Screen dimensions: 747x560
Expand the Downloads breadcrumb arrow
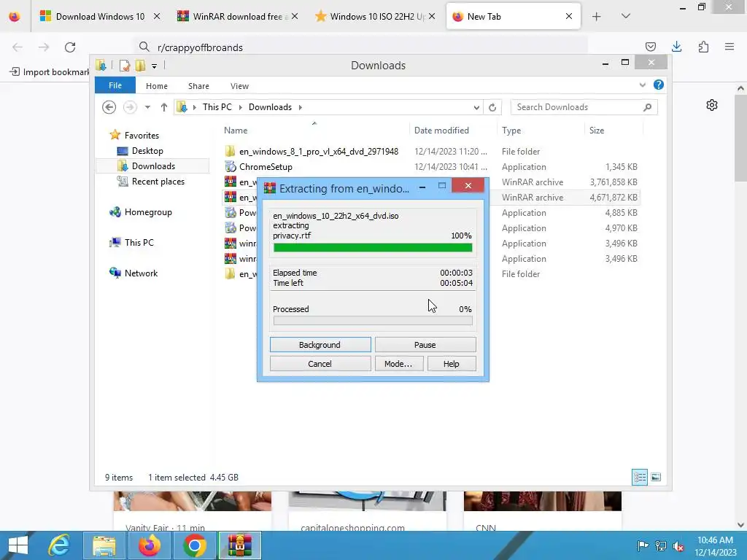coord(300,107)
